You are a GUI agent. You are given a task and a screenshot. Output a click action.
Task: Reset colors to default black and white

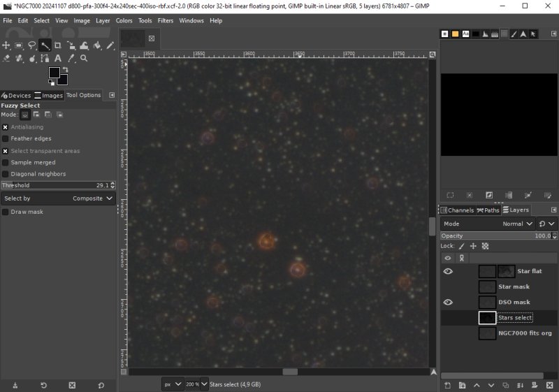click(51, 83)
